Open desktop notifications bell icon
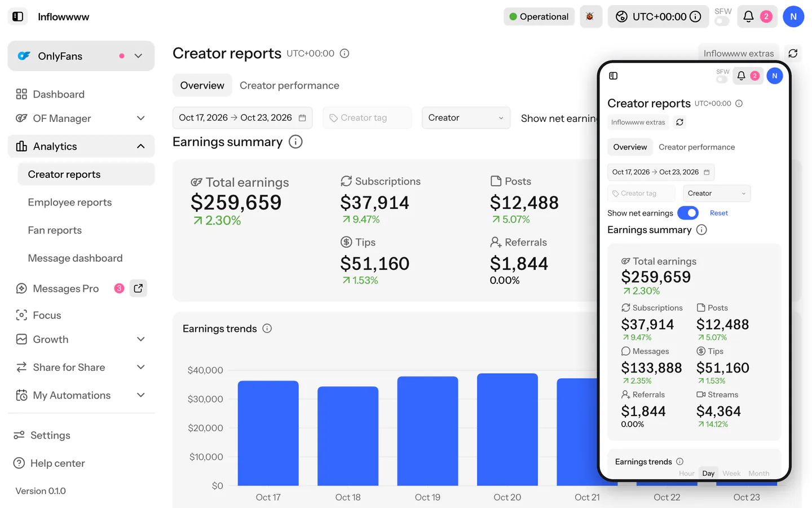812x508 pixels. [748, 16]
